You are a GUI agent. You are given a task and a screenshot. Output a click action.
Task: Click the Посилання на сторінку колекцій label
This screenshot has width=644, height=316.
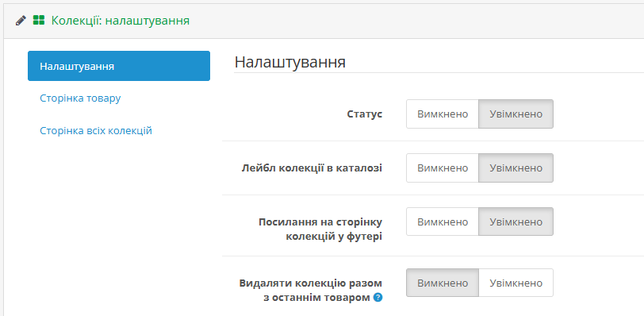(x=320, y=229)
